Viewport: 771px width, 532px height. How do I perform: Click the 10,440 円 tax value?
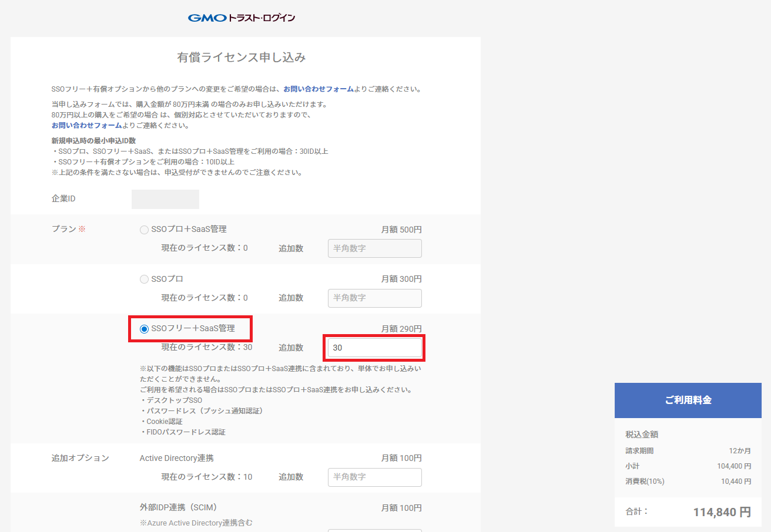coord(736,482)
